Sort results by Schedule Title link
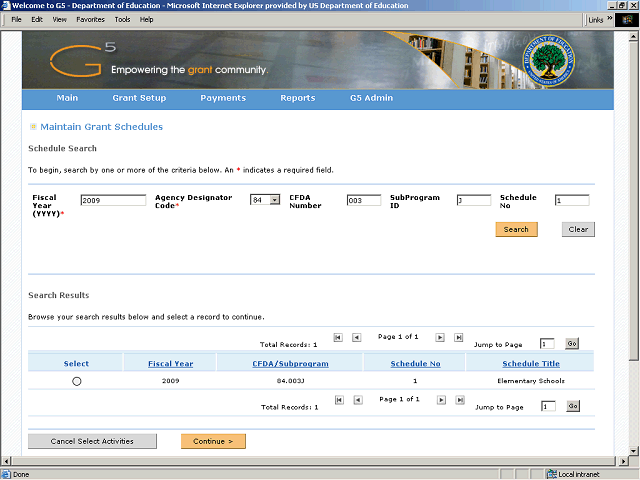The width and height of the screenshot is (640, 480). coord(531,364)
